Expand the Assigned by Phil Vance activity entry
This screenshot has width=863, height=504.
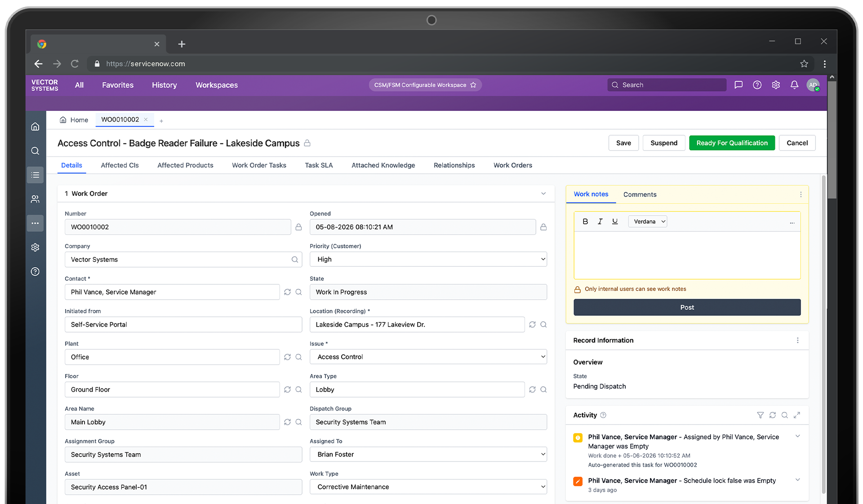(x=798, y=436)
